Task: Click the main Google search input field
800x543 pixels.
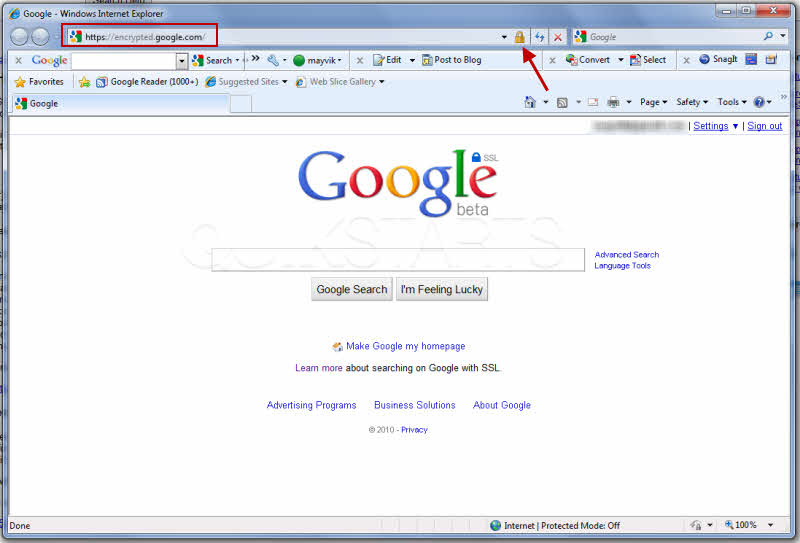Action: click(x=398, y=260)
